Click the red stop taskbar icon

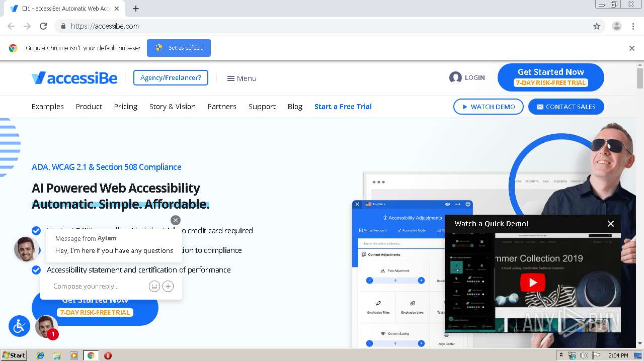[x=108, y=355]
